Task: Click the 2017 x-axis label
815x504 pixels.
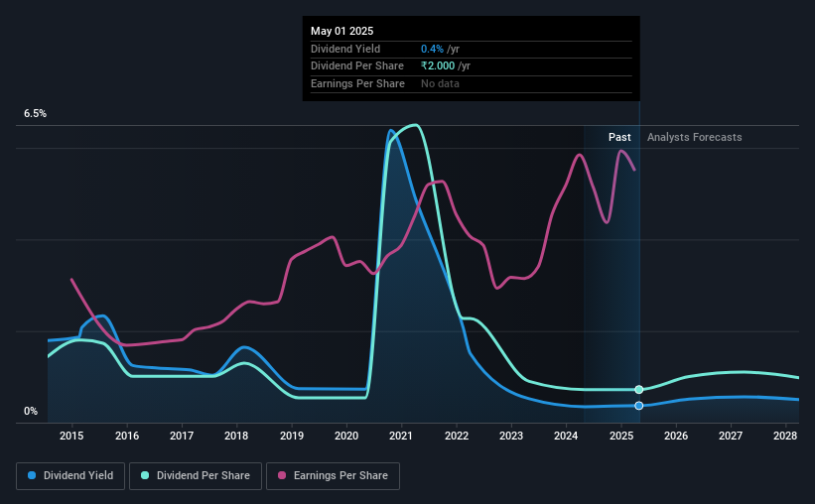Action: point(182,436)
